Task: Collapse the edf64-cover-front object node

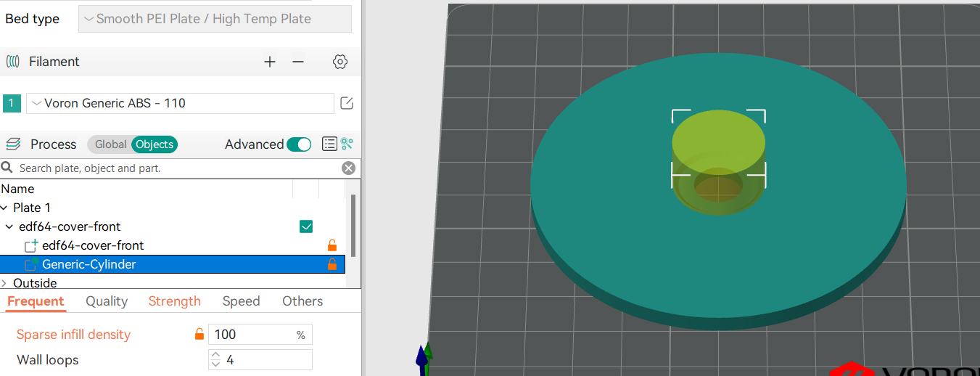Action: tap(9, 226)
